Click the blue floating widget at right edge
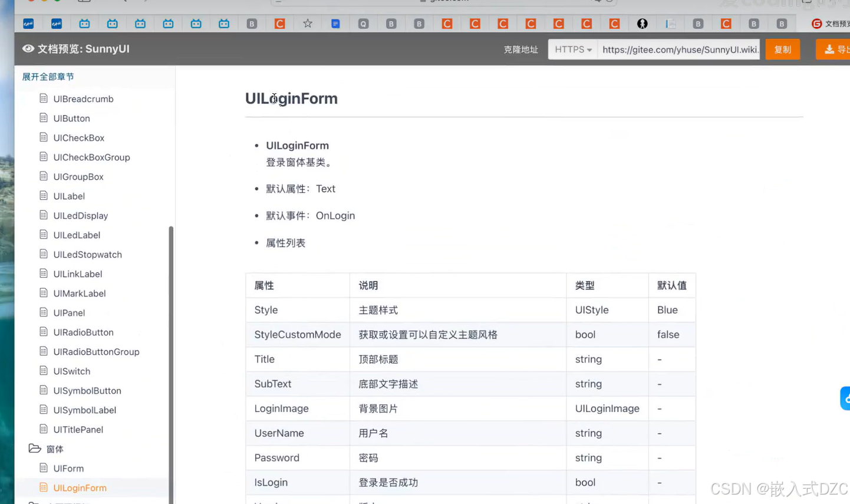 click(x=845, y=398)
